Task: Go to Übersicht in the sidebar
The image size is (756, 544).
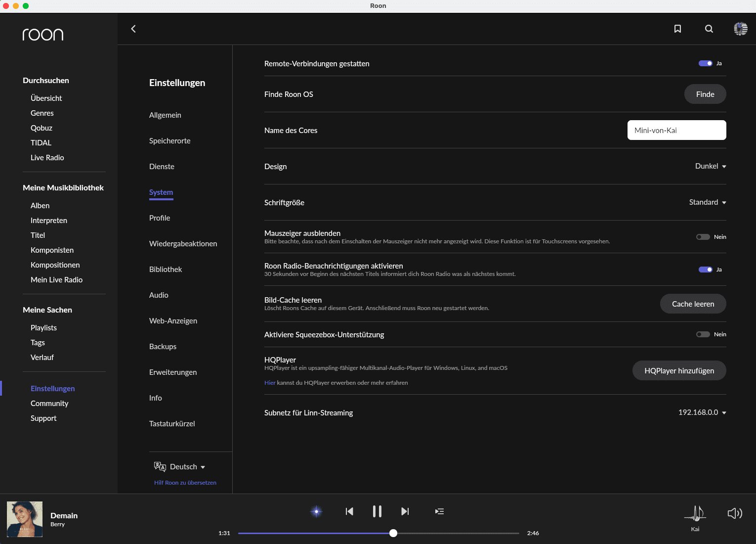Action: pos(46,98)
